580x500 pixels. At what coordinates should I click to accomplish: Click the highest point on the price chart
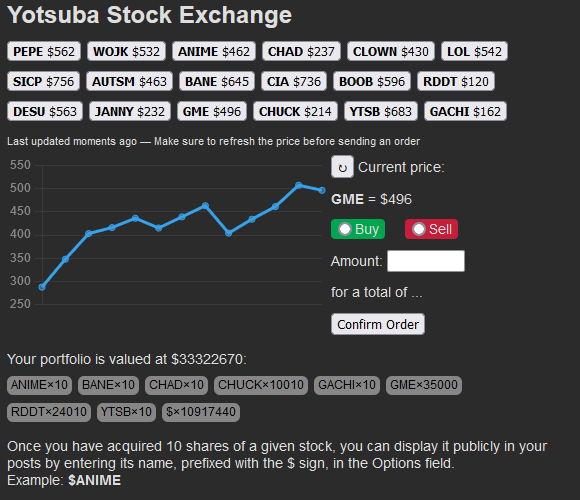299,185
